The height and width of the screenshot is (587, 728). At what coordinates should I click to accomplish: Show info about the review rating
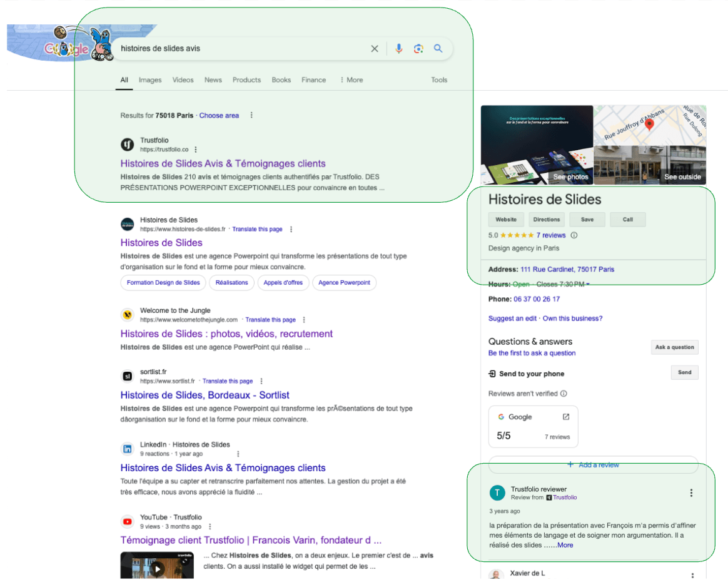574,235
